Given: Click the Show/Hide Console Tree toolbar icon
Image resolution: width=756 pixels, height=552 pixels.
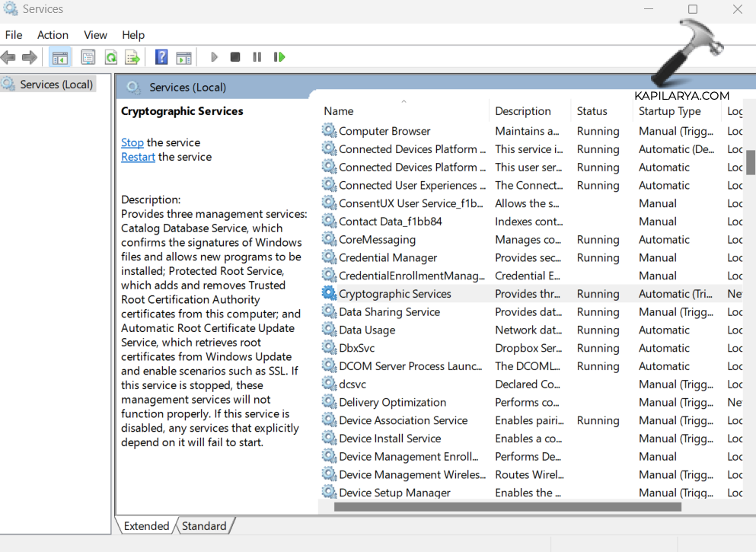Looking at the screenshot, I should click(59, 57).
